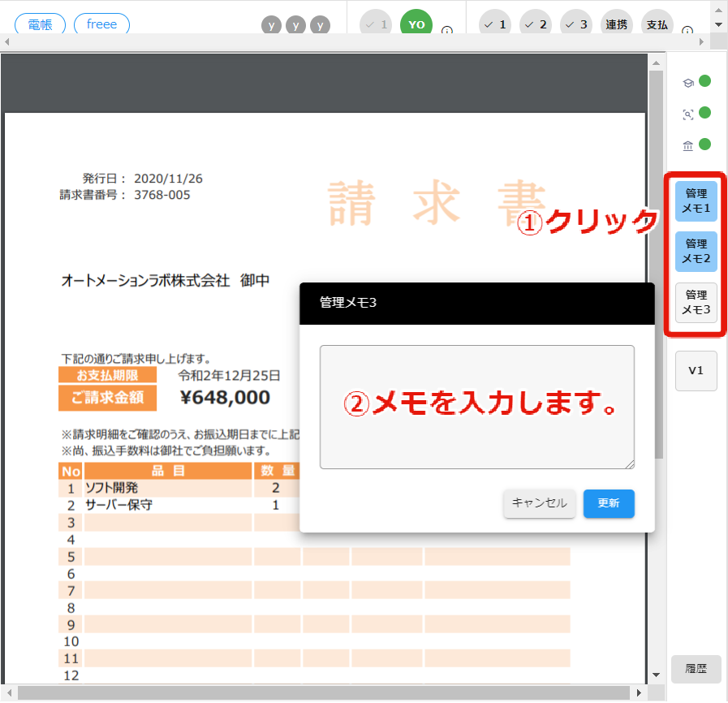This screenshot has width=728, height=703.
Task: Open 管理メモ2 memo
Action: pyautogui.click(x=696, y=251)
